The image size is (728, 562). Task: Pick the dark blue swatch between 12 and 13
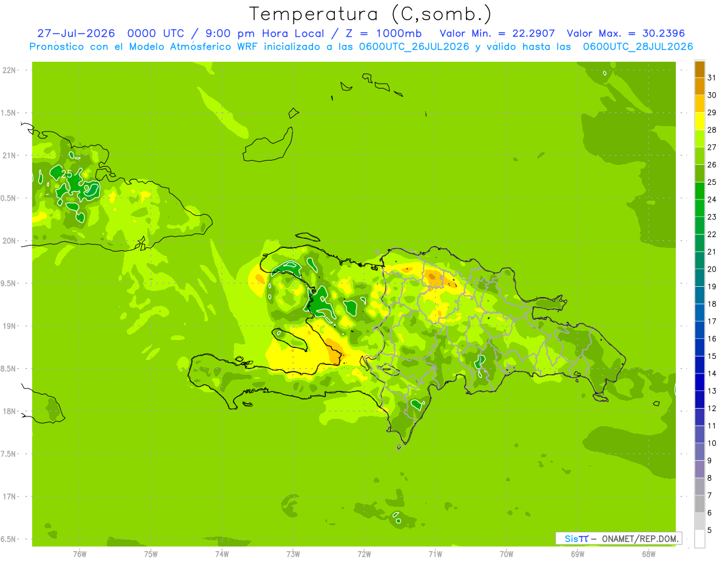(699, 400)
